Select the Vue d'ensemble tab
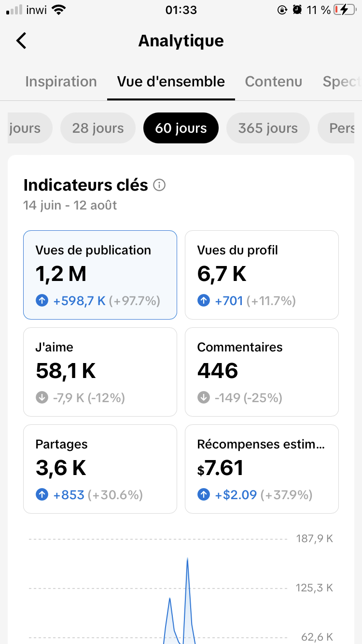 [171, 82]
